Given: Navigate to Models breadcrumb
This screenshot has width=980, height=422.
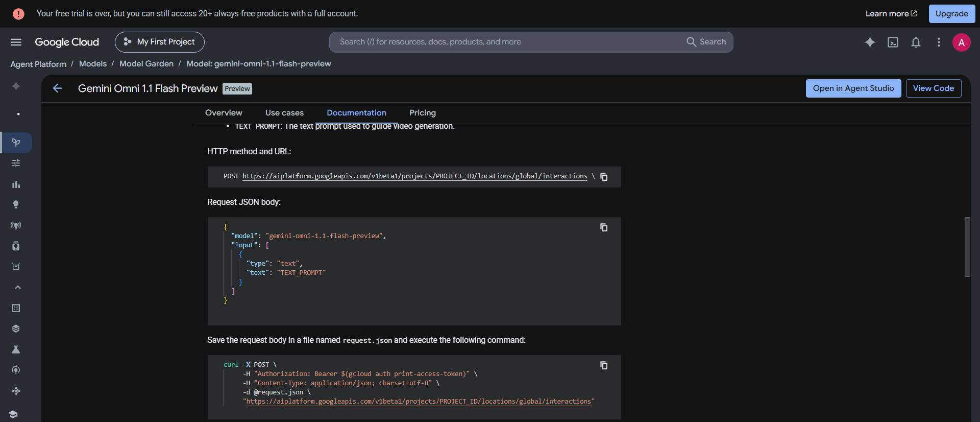Looking at the screenshot, I should pos(93,64).
